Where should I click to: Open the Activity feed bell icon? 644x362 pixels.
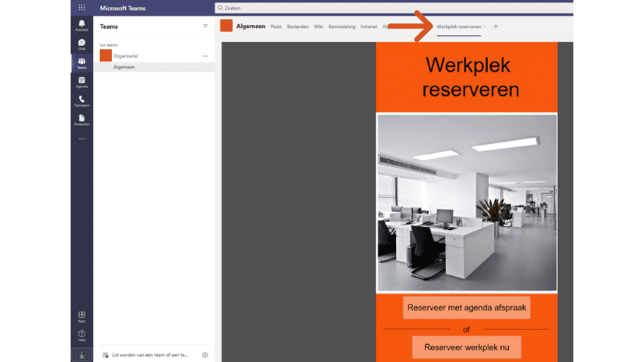point(82,24)
